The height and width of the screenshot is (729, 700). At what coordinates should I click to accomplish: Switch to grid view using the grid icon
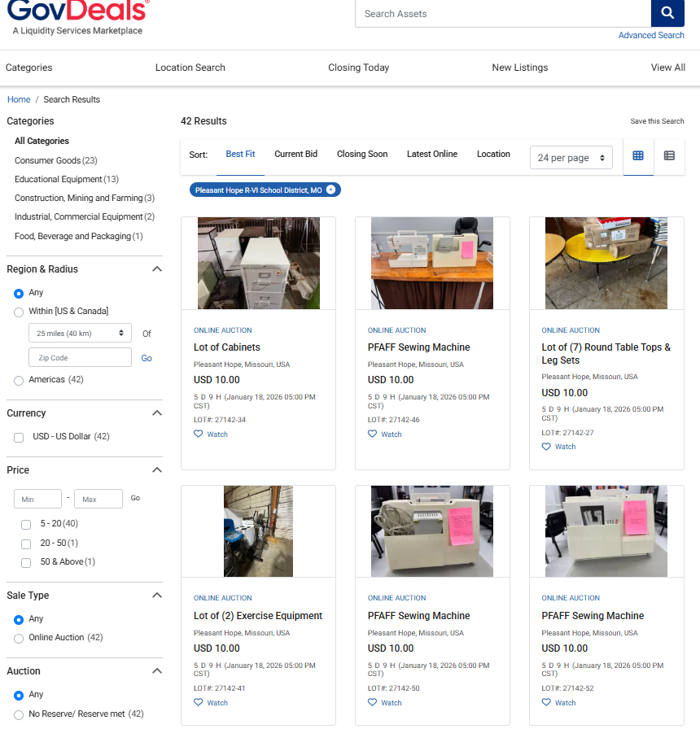pos(638,154)
